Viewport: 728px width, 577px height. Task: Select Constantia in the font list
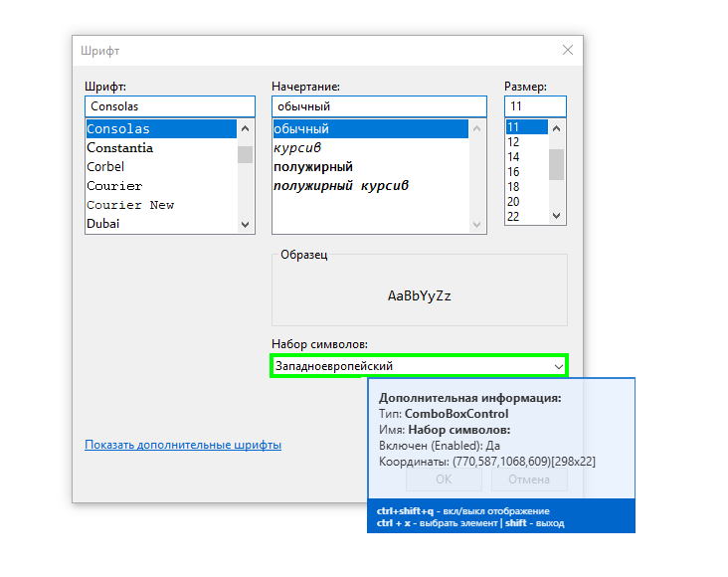[x=120, y=148]
